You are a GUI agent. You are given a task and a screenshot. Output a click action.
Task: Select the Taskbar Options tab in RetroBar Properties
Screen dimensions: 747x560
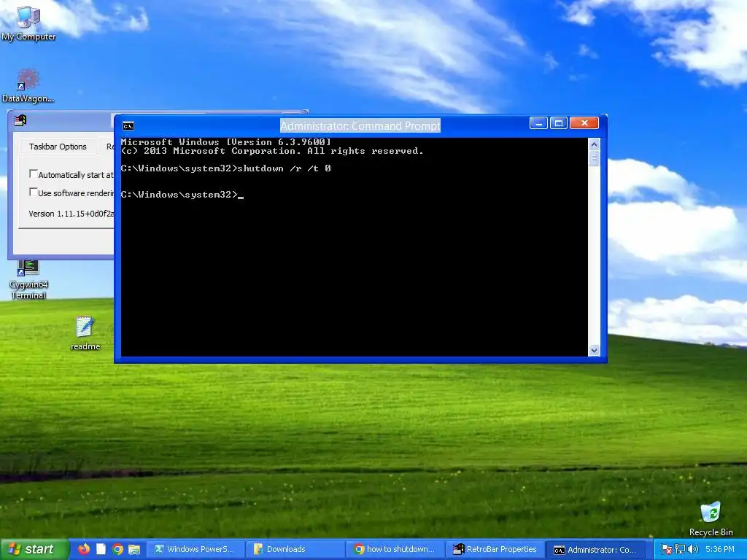(58, 147)
